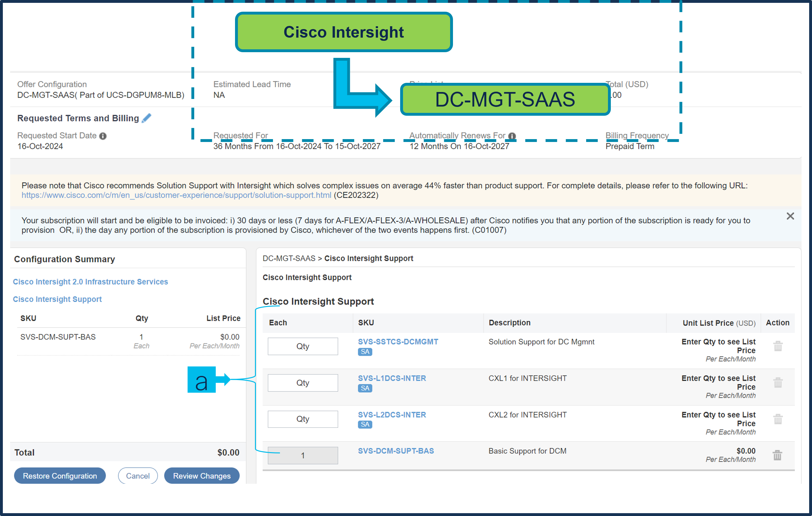Click trash icon for SVS-L1DCS-INTER row
812x516 pixels.
pos(778,383)
